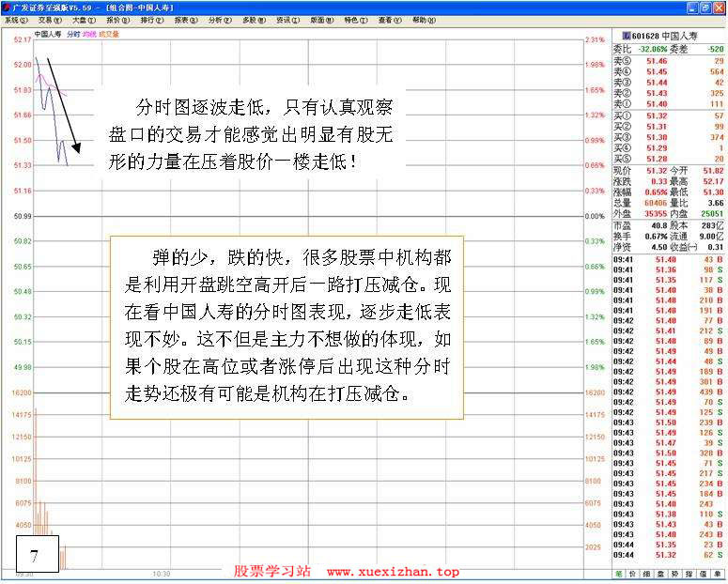Click the 09:43 tick of 328 B

click(669, 453)
